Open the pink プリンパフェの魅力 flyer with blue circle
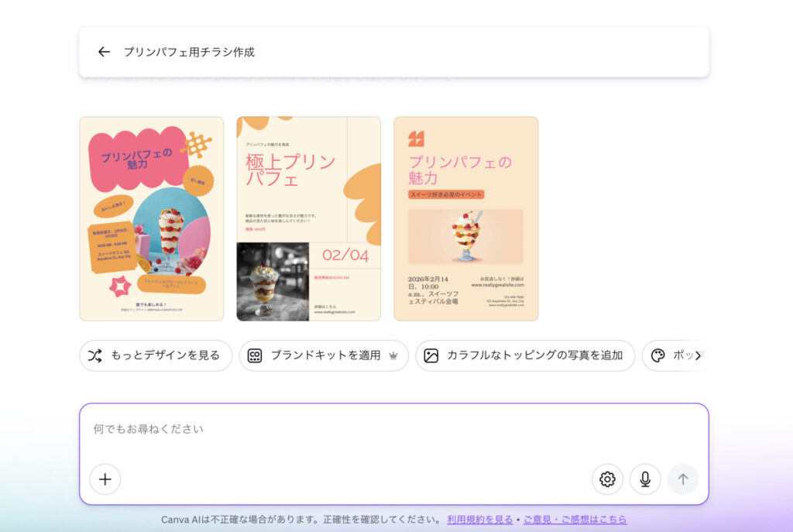The width and height of the screenshot is (793, 532). pos(151,218)
